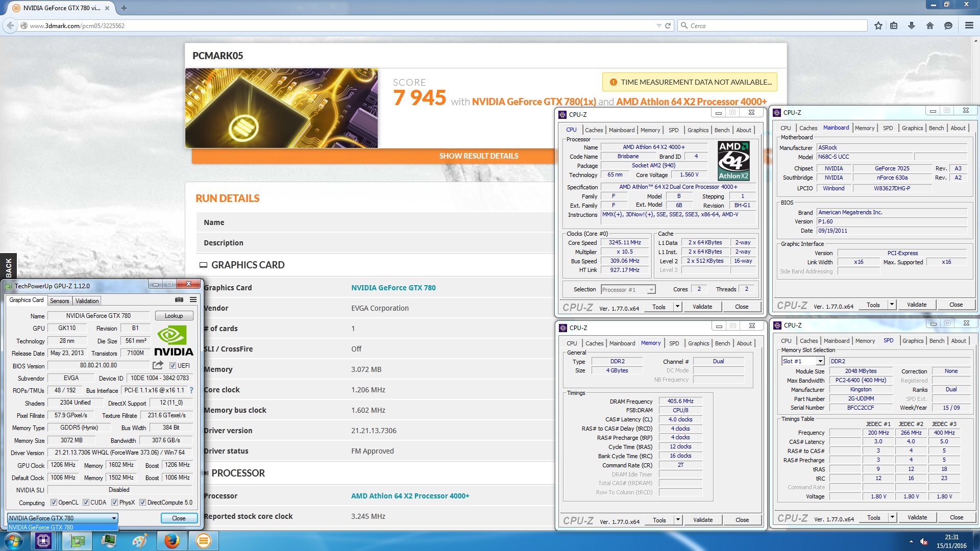This screenshot has height=551, width=980.
Task: Open Graphics tab in CPU-Z Memory window
Action: (x=698, y=343)
